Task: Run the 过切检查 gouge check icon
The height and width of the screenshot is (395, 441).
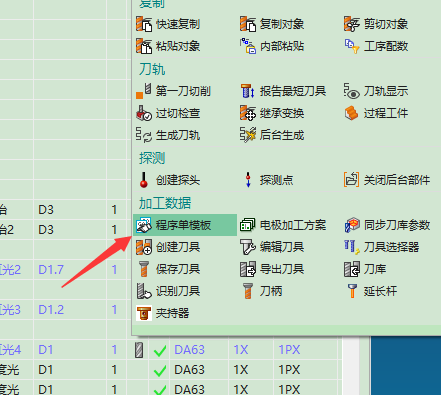Action: coord(144,113)
